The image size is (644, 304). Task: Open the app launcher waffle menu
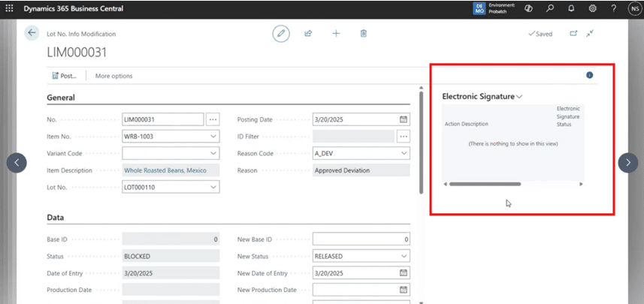[9, 8]
